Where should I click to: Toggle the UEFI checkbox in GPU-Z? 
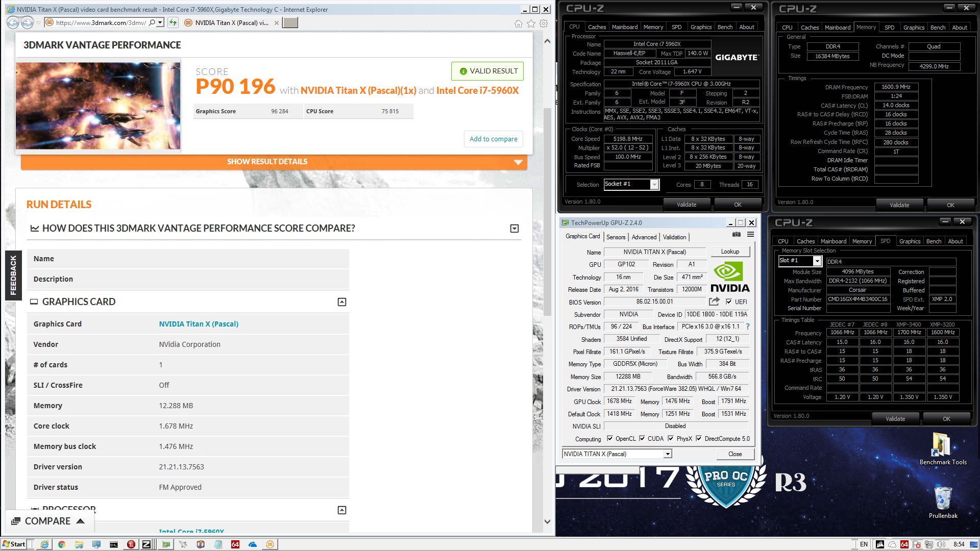[729, 302]
